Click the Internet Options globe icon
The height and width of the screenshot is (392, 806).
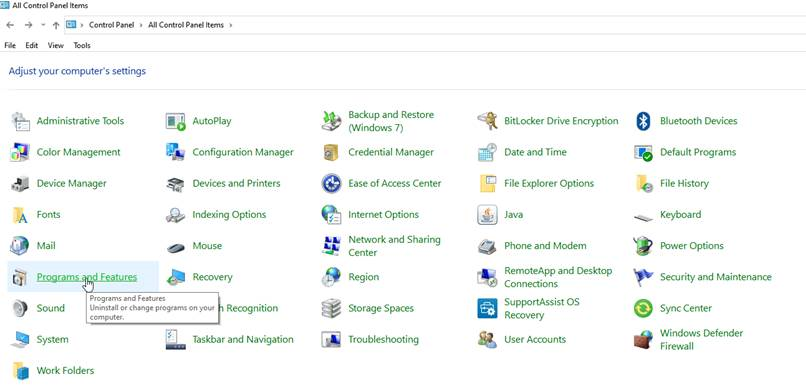click(331, 215)
